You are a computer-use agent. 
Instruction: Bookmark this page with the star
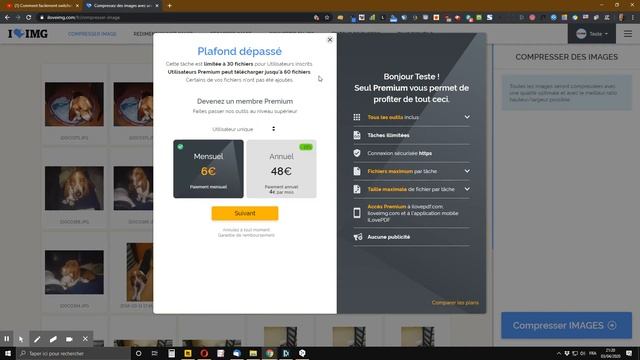[327, 18]
